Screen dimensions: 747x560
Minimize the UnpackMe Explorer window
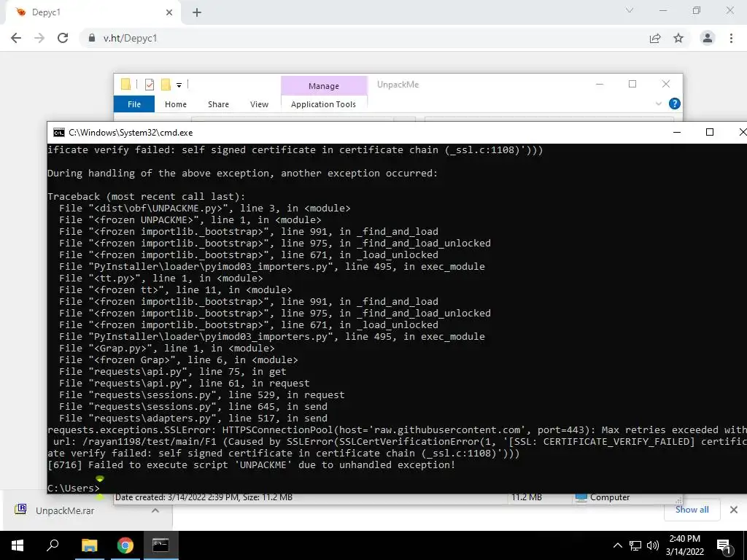pyautogui.click(x=600, y=85)
